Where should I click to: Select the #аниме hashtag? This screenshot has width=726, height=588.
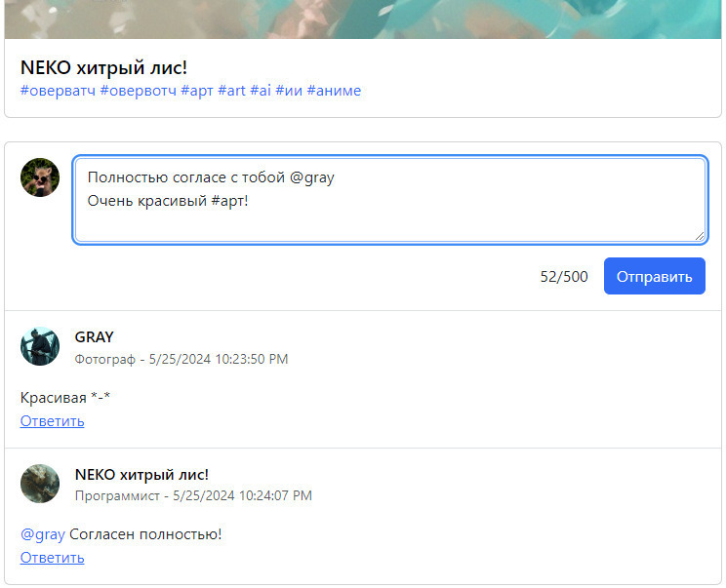point(334,91)
